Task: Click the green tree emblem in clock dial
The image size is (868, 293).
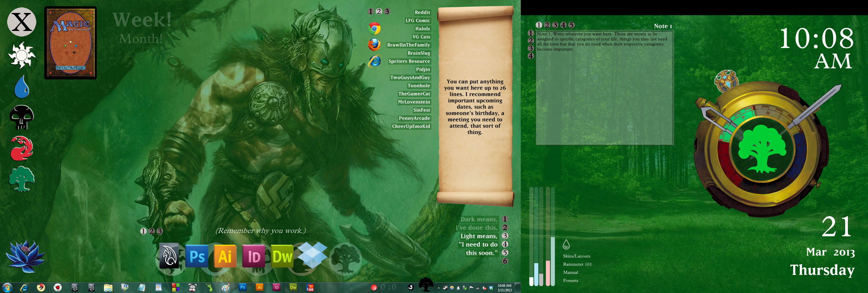Action: (x=762, y=149)
